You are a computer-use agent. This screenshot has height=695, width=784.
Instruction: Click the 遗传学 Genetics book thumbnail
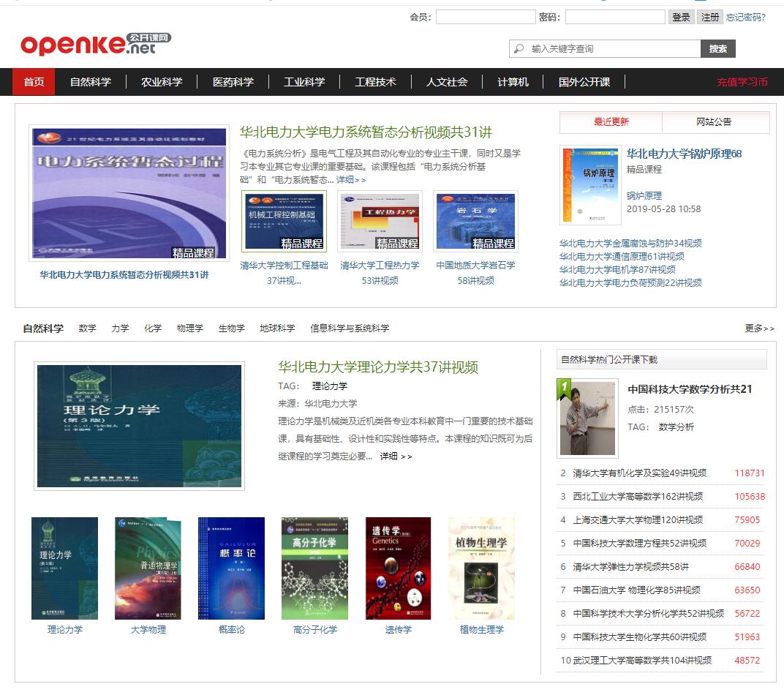[398, 567]
